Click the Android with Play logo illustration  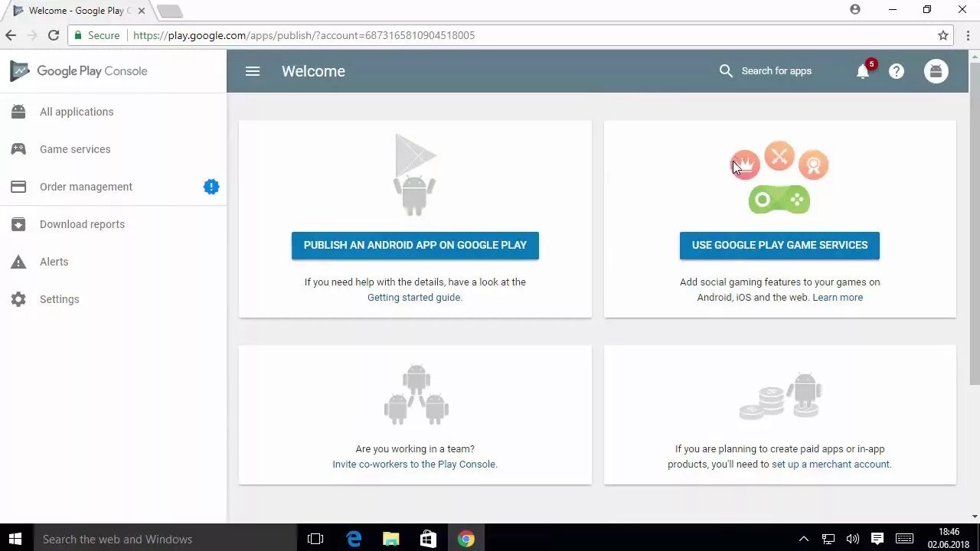(x=415, y=175)
